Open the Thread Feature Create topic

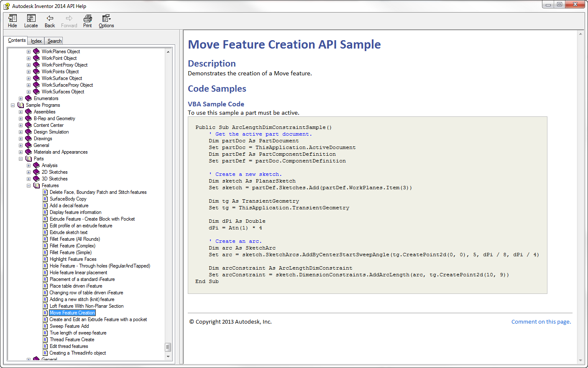[x=72, y=340]
